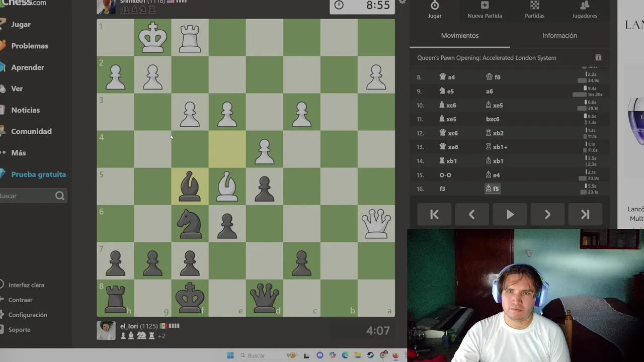Open the Ver sidebar menu

[x=17, y=88]
